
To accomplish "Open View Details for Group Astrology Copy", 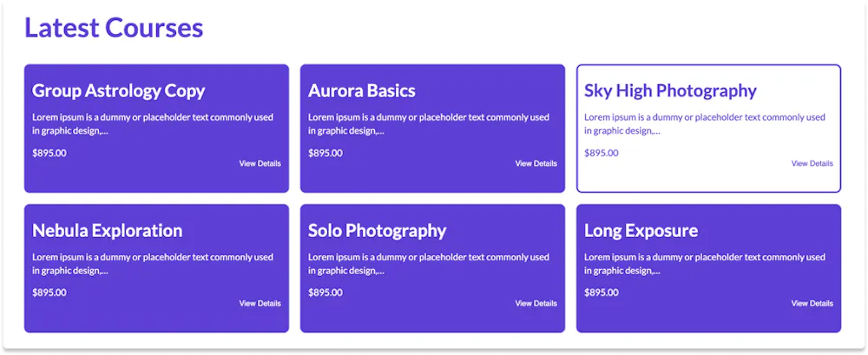I will 260,163.
